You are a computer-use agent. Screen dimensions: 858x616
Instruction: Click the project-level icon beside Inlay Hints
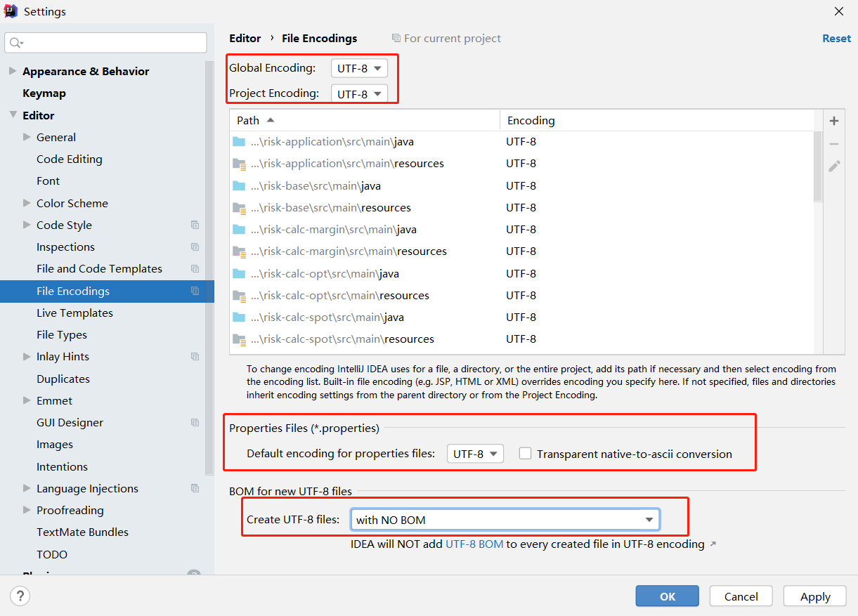[195, 357]
